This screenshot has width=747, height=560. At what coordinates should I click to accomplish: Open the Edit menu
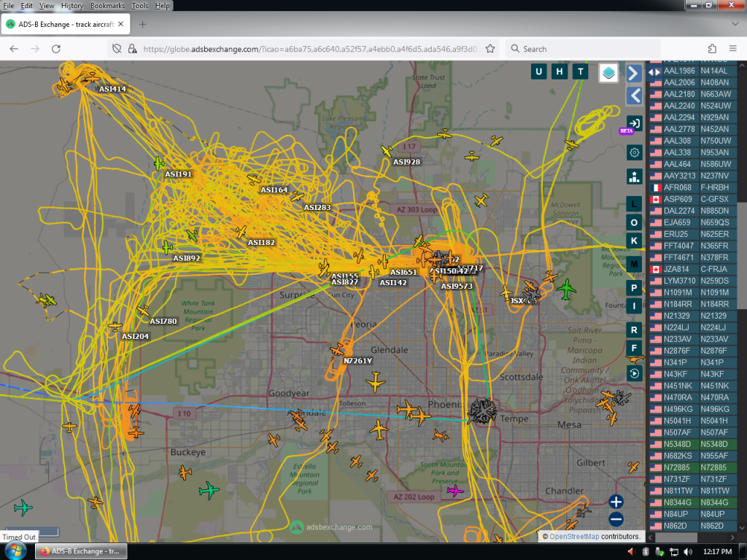(27, 6)
